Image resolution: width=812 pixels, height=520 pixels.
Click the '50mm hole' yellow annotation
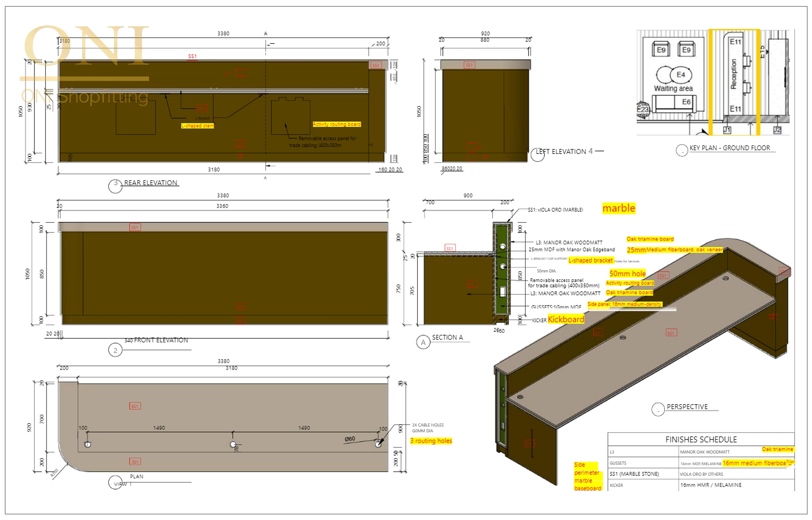tap(627, 273)
